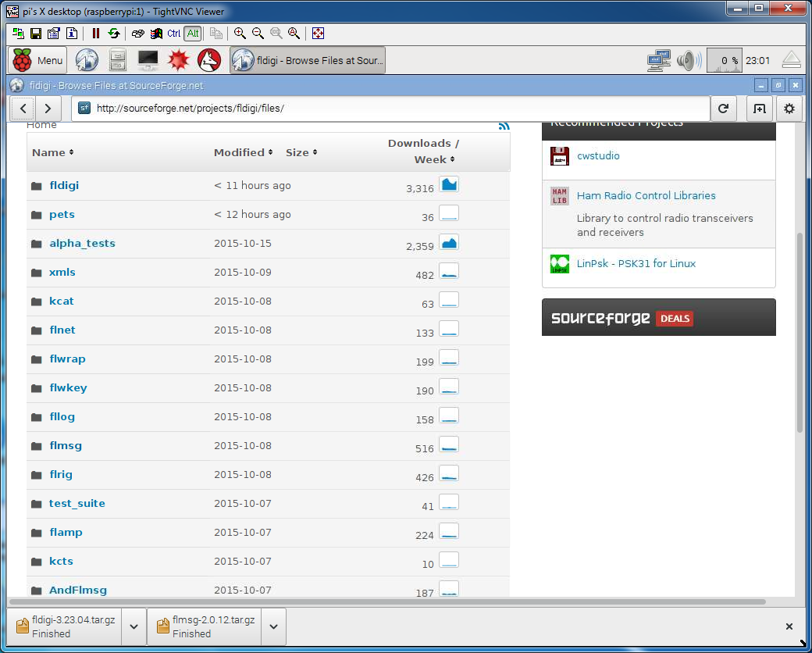The height and width of the screenshot is (653, 812).
Task: Launch the Wolfram wolf icon
Action: (209, 61)
